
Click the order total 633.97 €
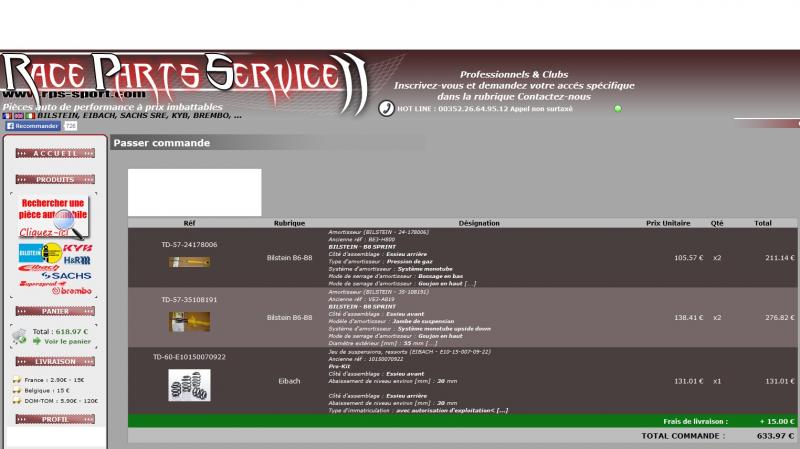[x=776, y=436]
